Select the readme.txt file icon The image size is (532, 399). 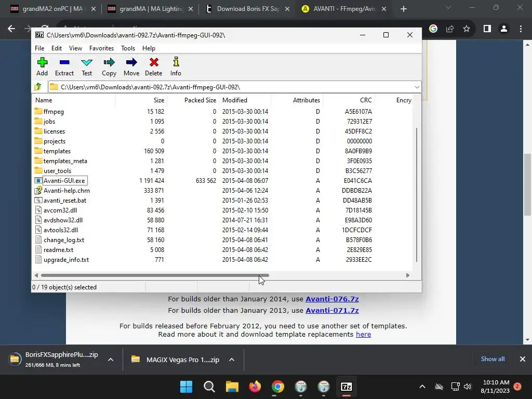(x=38, y=249)
